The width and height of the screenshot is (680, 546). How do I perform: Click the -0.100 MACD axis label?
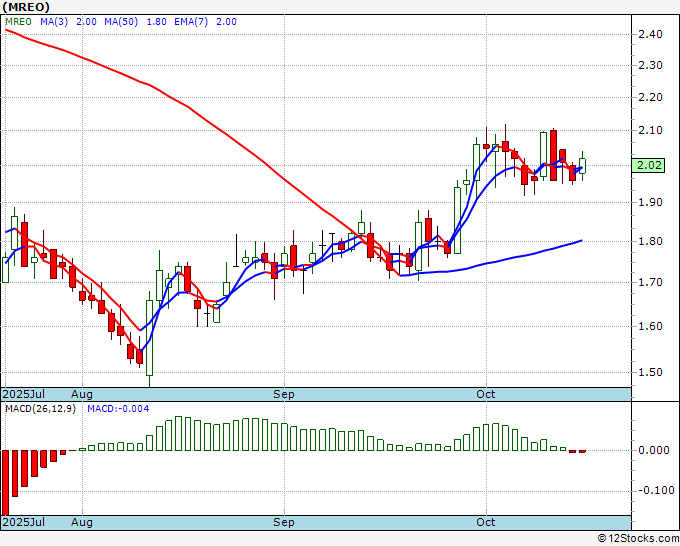point(656,490)
